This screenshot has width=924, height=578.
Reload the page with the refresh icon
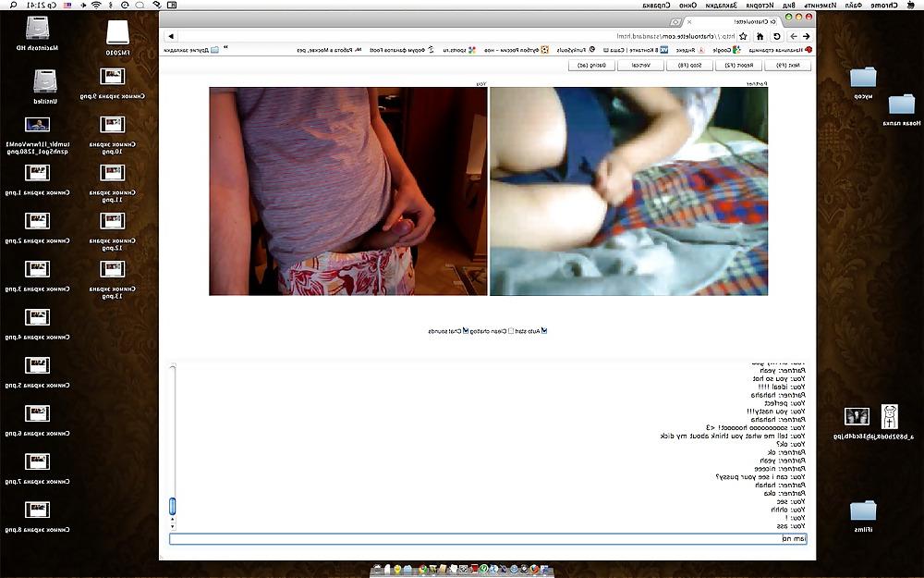click(x=777, y=37)
